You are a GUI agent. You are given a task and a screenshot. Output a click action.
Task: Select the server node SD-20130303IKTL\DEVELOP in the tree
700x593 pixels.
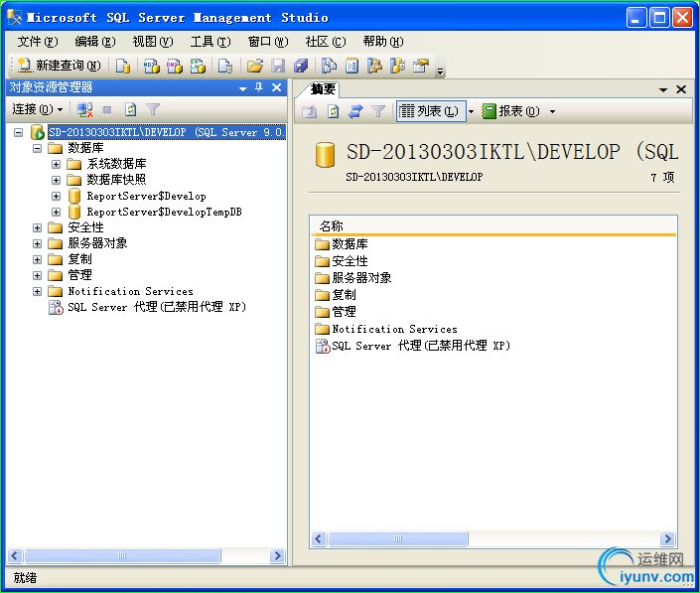167,132
